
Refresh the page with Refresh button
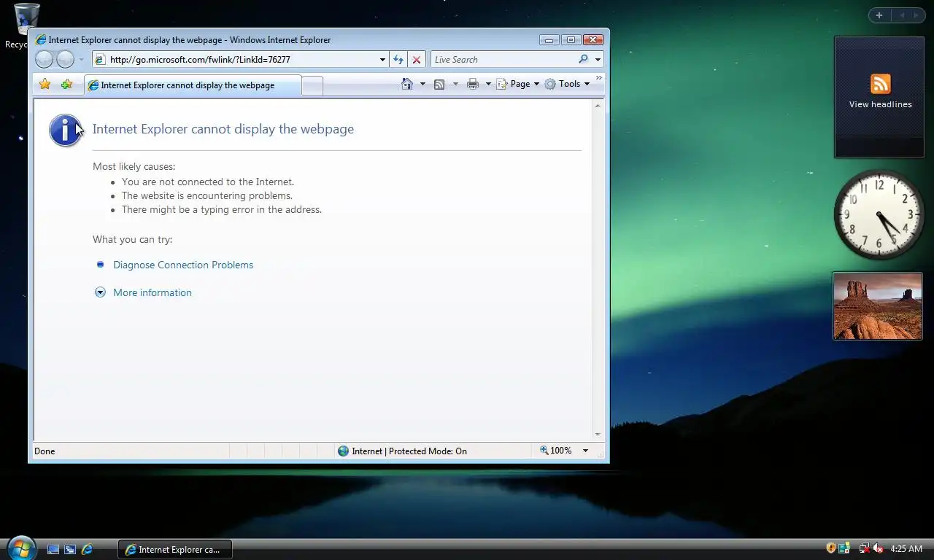click(x=398, y=60)
